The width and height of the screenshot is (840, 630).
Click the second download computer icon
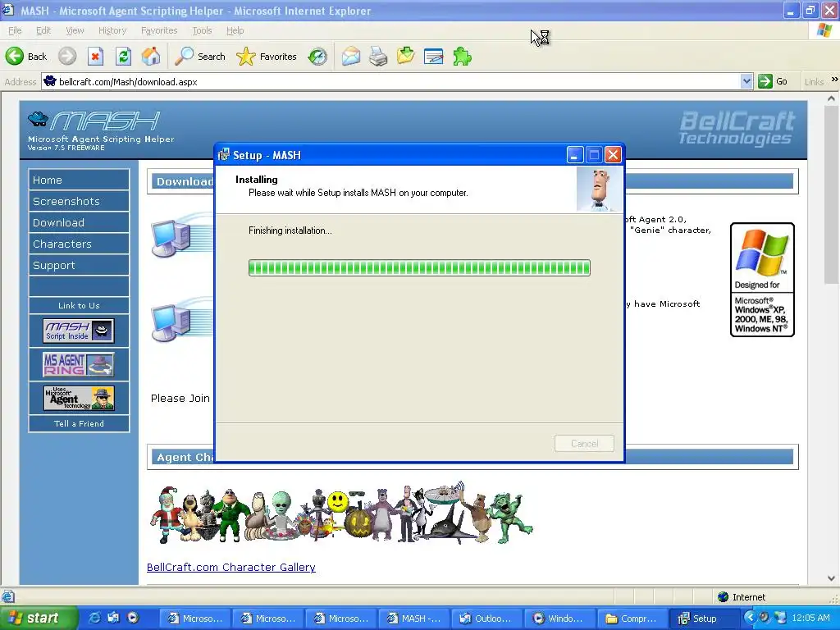click(171, 322)
